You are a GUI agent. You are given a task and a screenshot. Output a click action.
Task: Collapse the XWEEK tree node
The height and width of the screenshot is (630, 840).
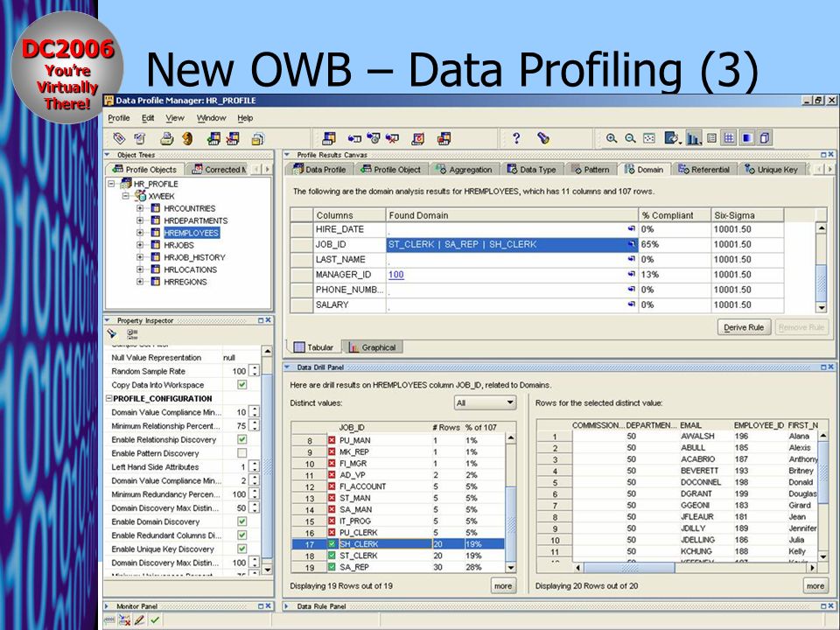125,195
